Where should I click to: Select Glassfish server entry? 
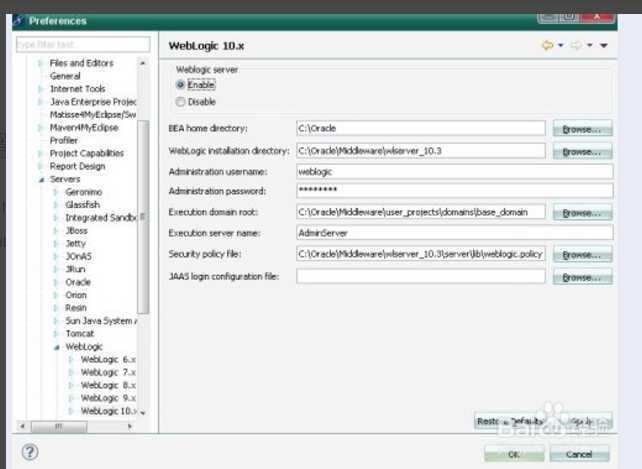click(x=82, y=204)
